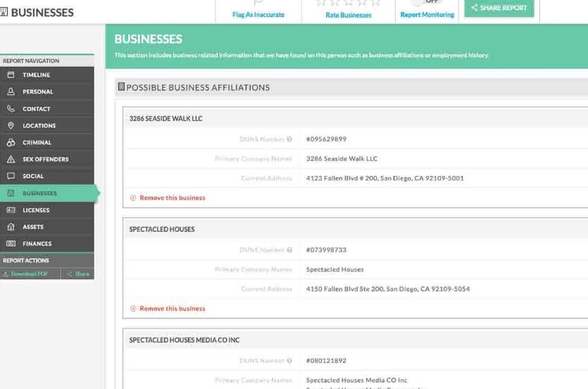Click Flag As Inaccurate link

tap(258, 15)
